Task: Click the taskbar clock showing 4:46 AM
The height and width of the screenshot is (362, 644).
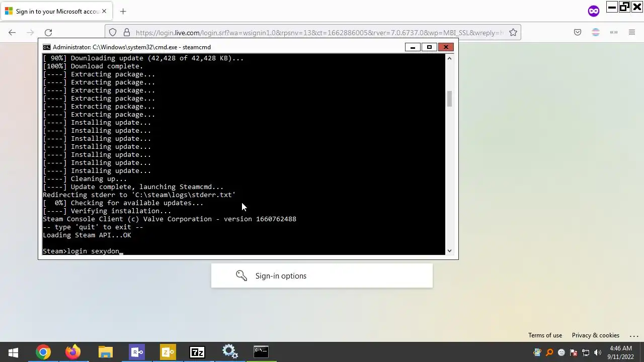Action: [620, 352]
